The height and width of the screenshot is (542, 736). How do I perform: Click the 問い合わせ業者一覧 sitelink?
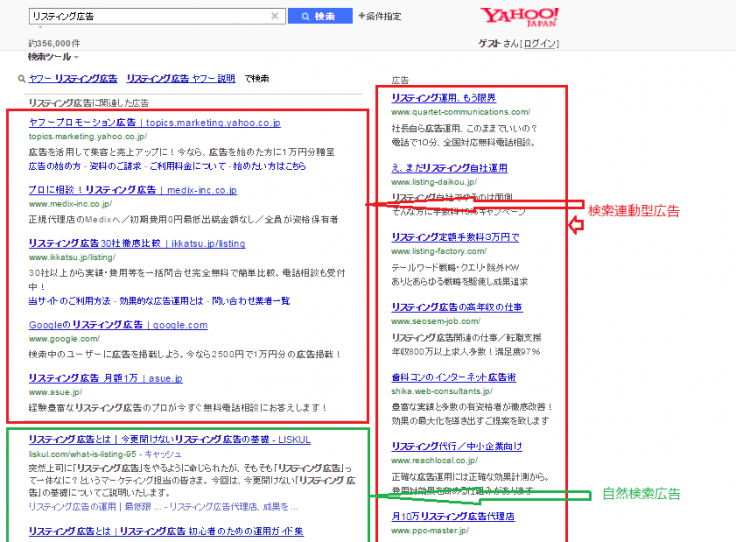click(251, 301)
